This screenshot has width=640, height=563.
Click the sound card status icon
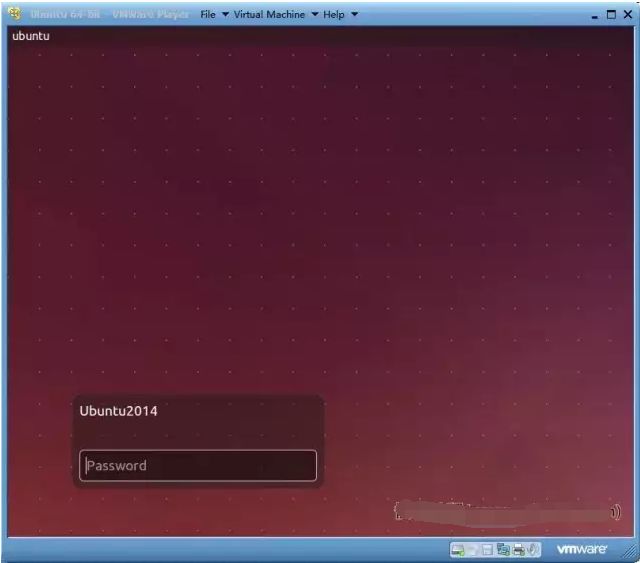(x=533, y=550)
